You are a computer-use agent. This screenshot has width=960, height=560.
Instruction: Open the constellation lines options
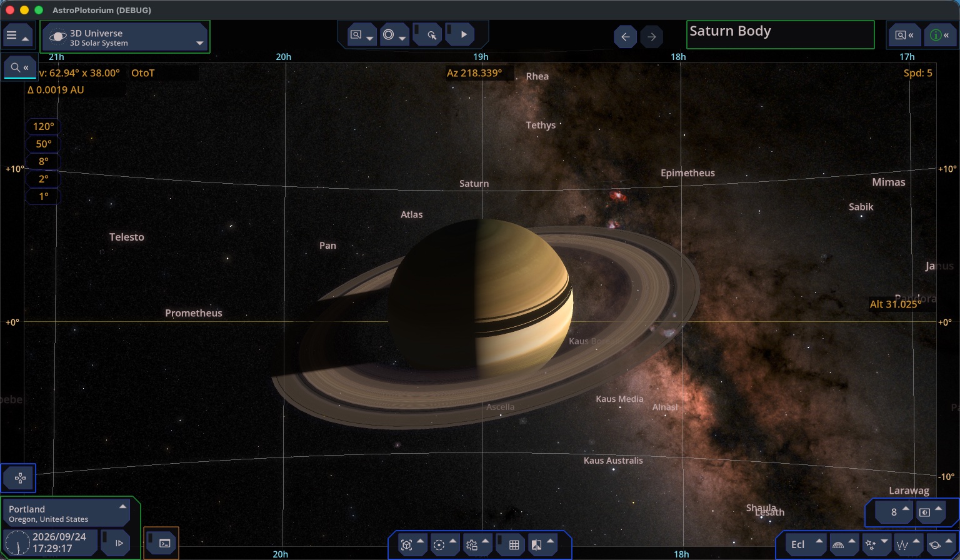(908, 544)
